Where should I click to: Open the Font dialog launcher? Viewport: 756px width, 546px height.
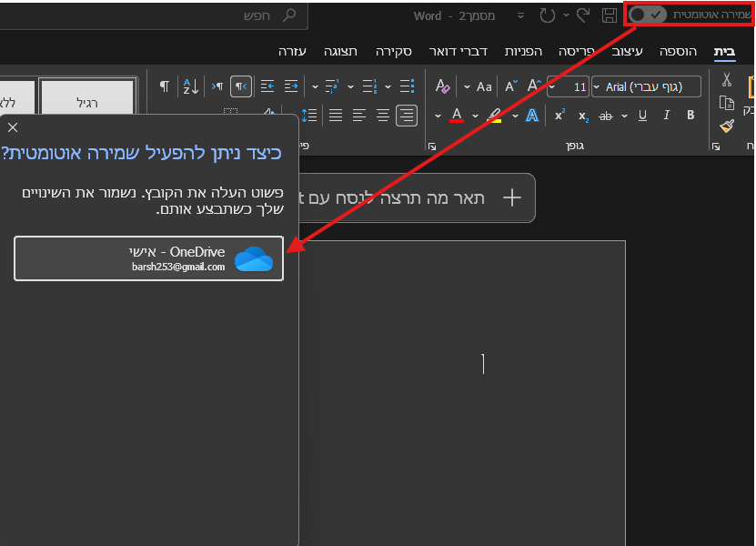point(432,147)
